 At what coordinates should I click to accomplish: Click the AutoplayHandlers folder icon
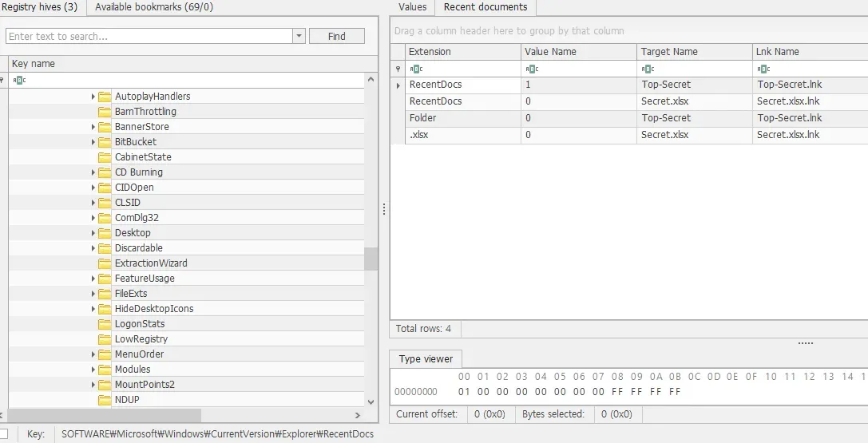(x=105, y=97)
